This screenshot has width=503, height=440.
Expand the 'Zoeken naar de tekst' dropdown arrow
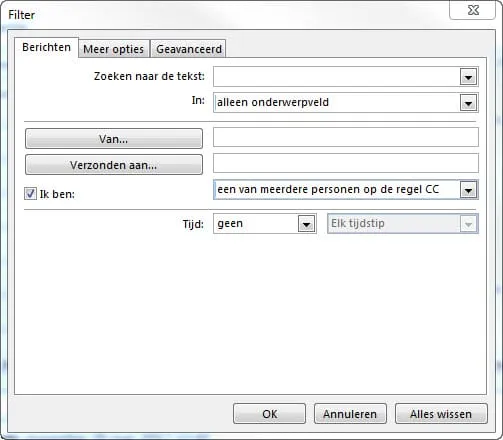point(468,77)
